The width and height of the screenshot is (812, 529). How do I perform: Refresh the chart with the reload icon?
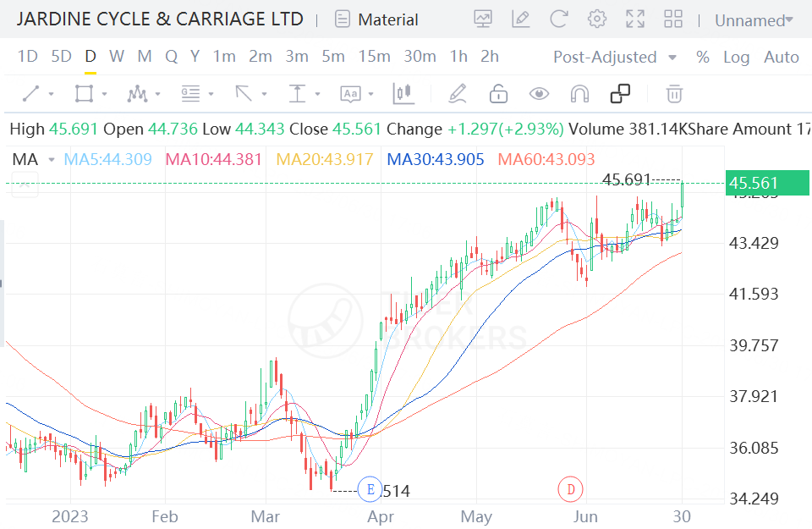(x=559, y=19)
